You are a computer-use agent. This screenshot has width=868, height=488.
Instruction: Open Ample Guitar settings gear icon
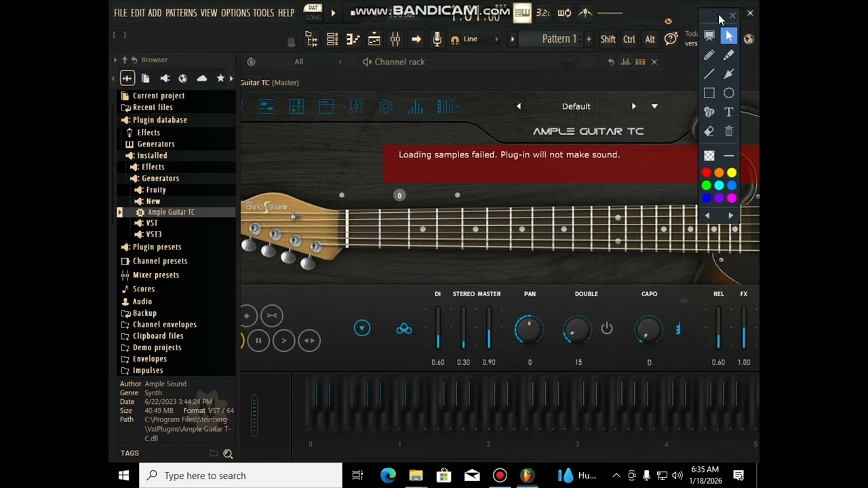click(x=386, y=106)
